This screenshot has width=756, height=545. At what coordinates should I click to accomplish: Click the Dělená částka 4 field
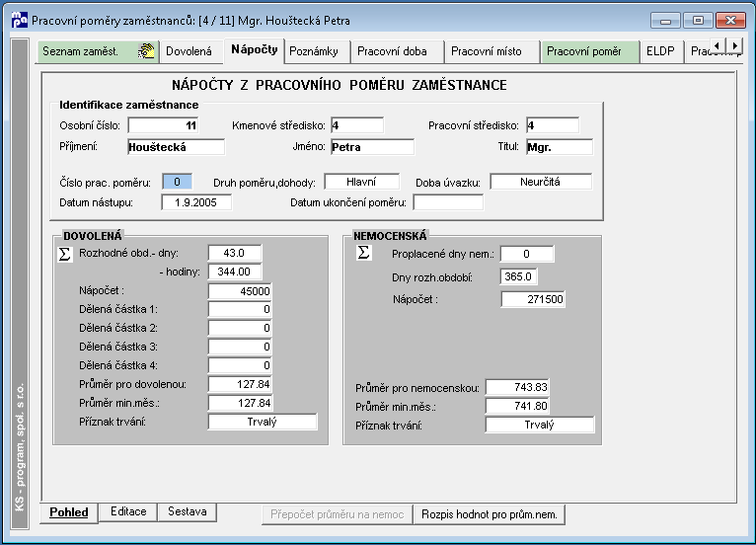240,365
